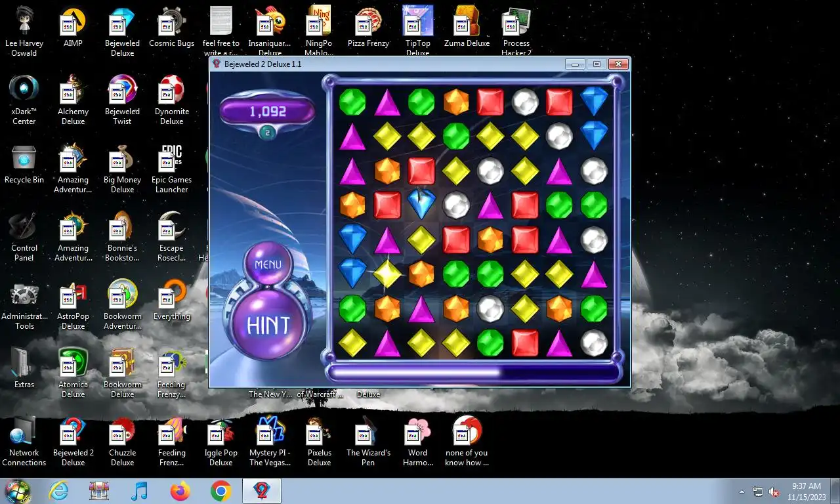
Task: Open Network Connections desktop icon
Action: 24,441
